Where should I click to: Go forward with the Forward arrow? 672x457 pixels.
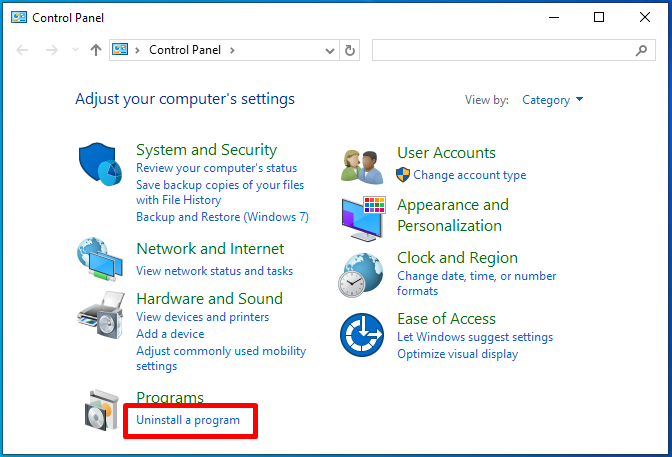pyautogui.click(x=51, y=50)
